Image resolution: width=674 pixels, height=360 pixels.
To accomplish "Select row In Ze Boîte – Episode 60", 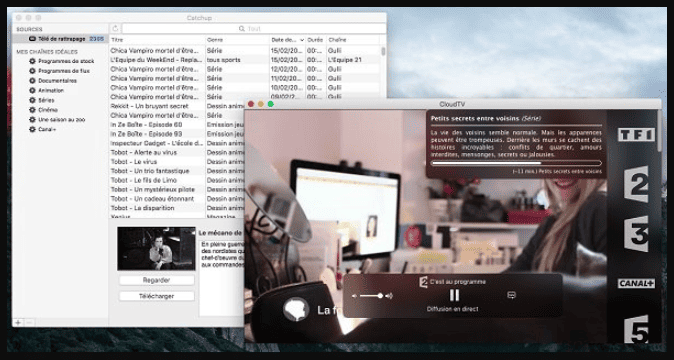I will [x=177, y=125].
